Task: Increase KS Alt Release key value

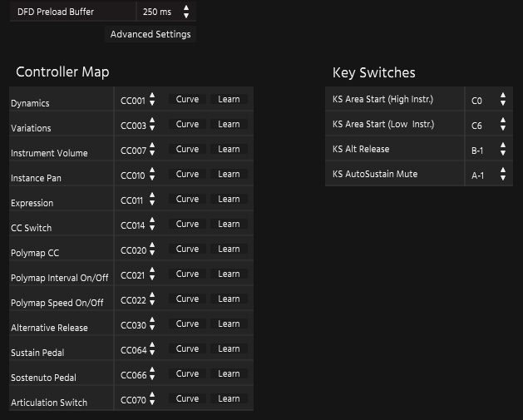Action: pos(503,146)
